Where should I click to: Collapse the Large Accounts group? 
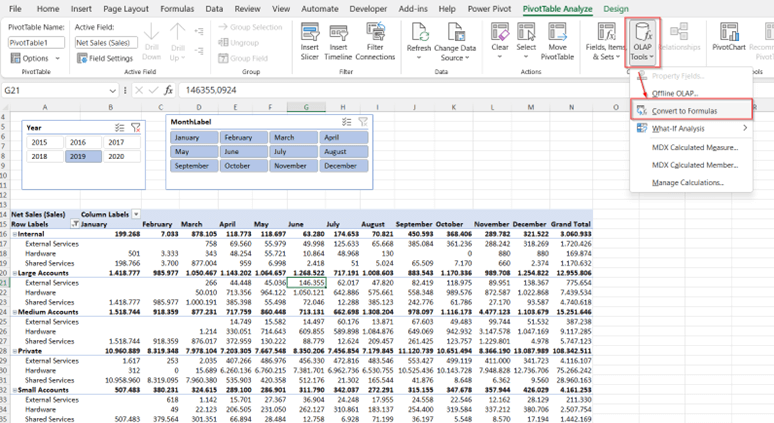15,273
